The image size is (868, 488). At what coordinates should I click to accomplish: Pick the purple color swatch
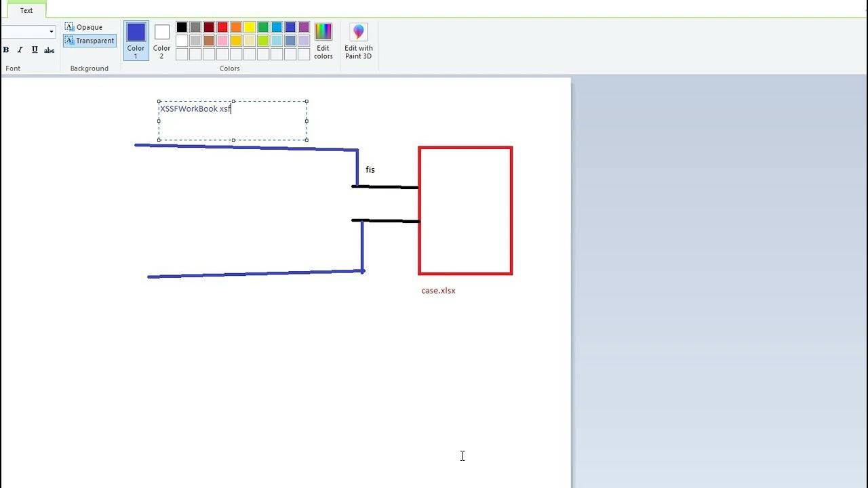[x=304, y=27]
